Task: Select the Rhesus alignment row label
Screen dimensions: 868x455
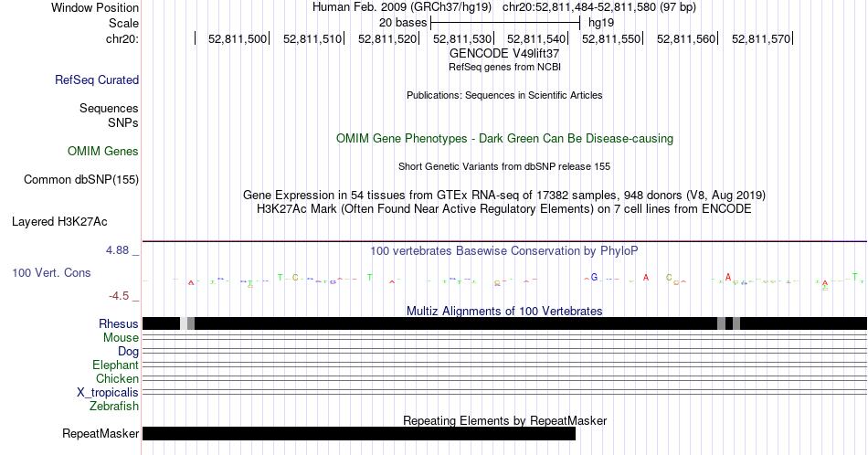Action: pyautogui.click(x=119, y=323)
